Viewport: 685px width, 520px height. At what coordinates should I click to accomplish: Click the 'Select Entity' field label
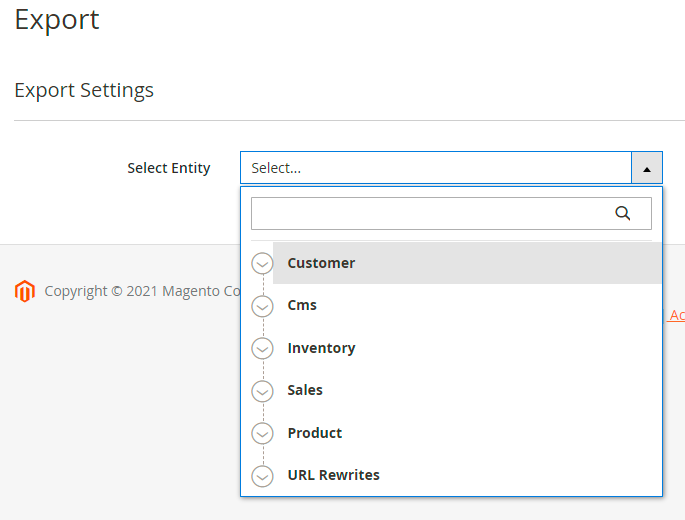(168, 168)
